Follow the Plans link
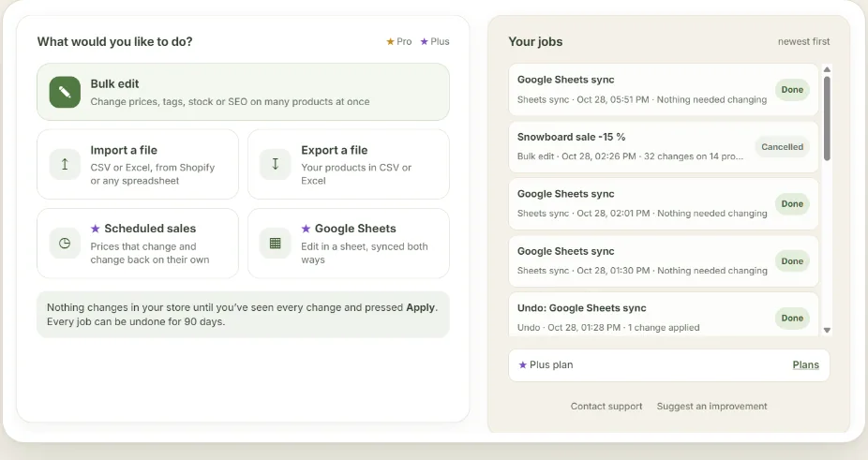Screen dimensions: 868x460 click(x=805, y=364)
